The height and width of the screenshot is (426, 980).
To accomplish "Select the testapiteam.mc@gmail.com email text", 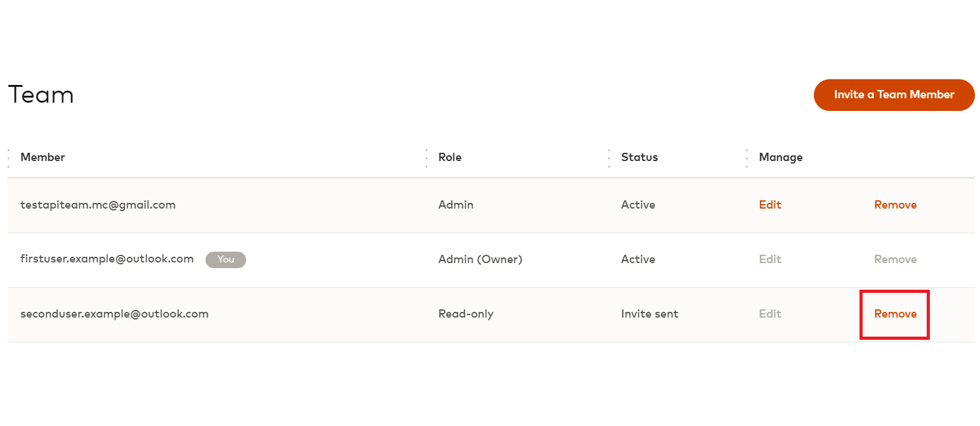I will pos(98,205).
